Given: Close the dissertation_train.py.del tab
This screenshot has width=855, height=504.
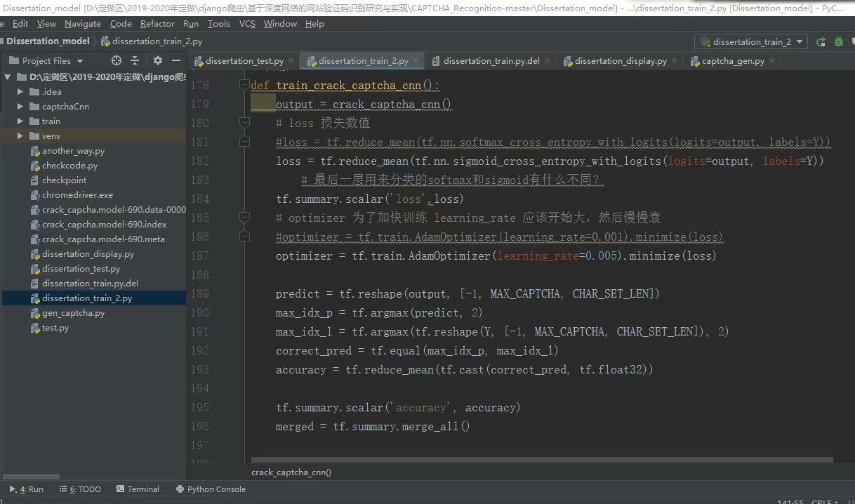Looking at the screenshot, I should click(547, 61).
